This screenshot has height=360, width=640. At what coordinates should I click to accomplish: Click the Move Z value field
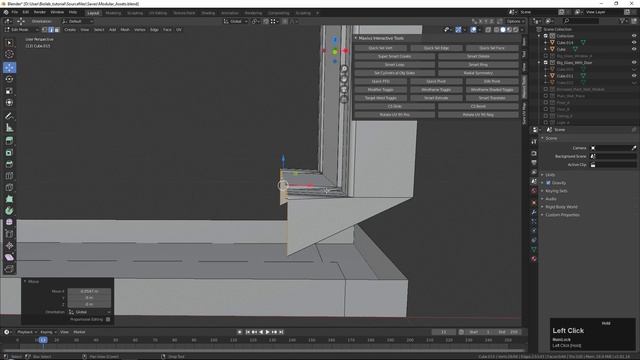89,304
